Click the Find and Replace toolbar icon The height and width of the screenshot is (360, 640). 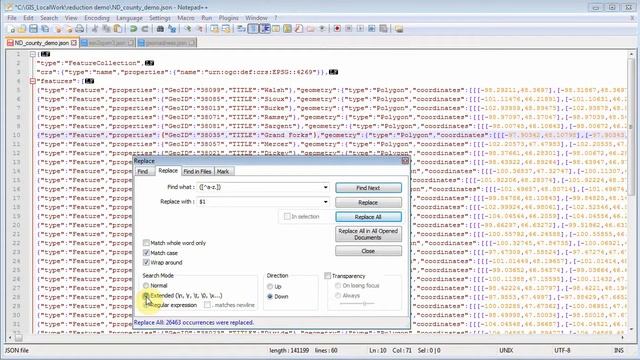pyautogui.click(x=172, y=29)
